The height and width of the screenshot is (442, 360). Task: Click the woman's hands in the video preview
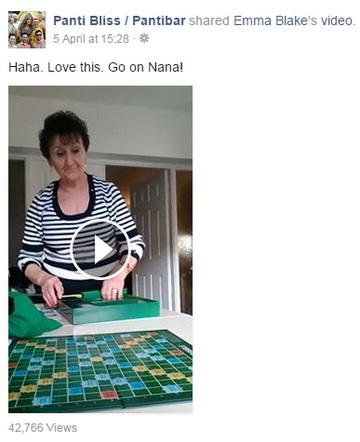coord(83,290)
